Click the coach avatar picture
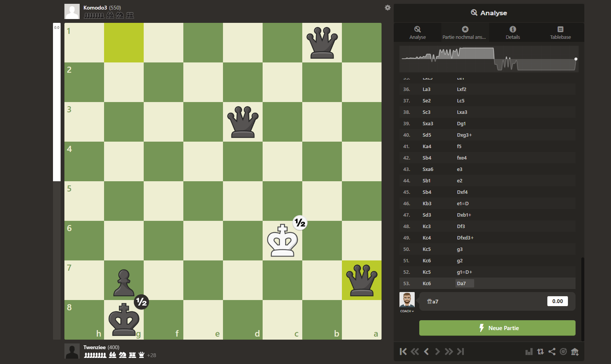611x364 pixels. (407, 300)
